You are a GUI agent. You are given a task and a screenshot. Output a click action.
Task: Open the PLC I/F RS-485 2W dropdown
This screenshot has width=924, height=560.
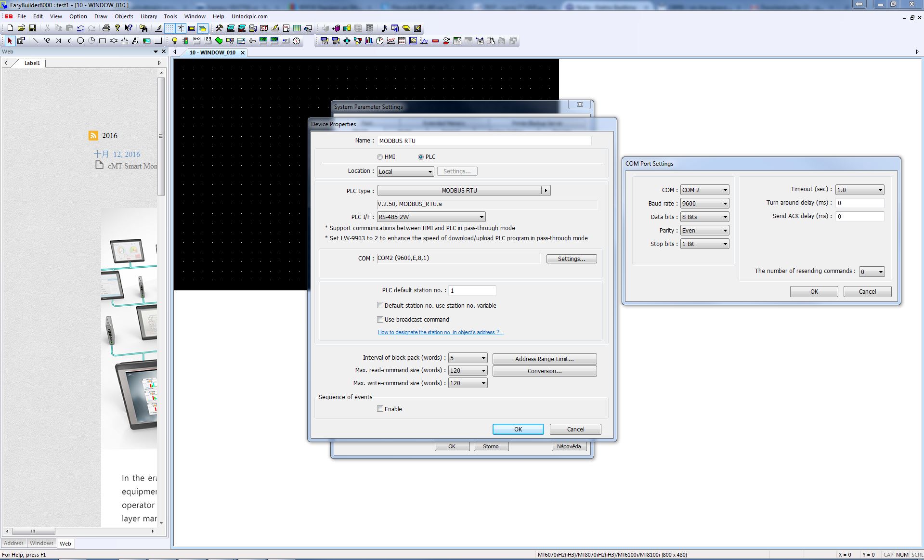coord(431,217)
